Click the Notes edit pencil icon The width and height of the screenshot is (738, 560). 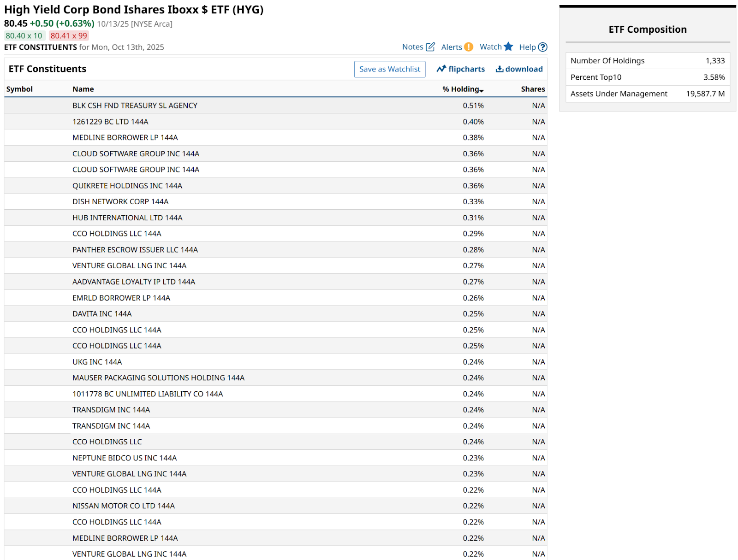point(430,47)
